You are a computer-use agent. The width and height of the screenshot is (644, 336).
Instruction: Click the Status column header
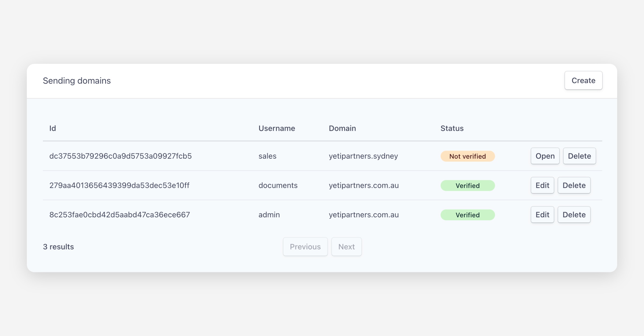pyautogui.click(x=452, y=128)
